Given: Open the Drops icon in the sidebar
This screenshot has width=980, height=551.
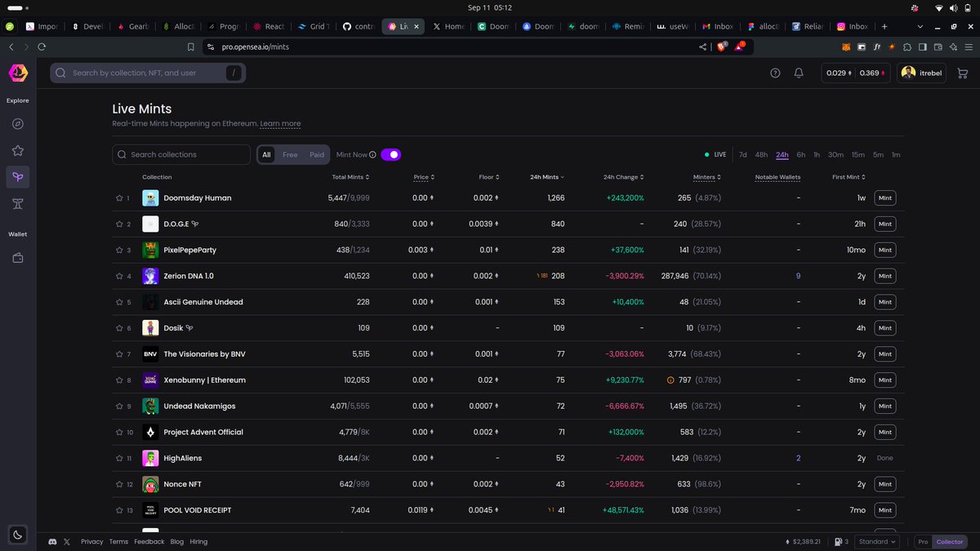Looking at the screenshot, I should click(x=17, y=203).
